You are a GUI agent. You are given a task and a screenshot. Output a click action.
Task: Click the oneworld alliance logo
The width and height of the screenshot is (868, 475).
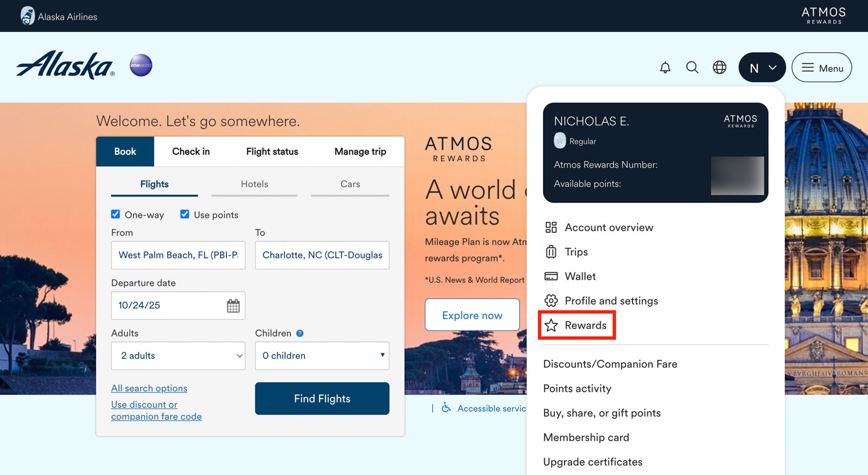141,65
